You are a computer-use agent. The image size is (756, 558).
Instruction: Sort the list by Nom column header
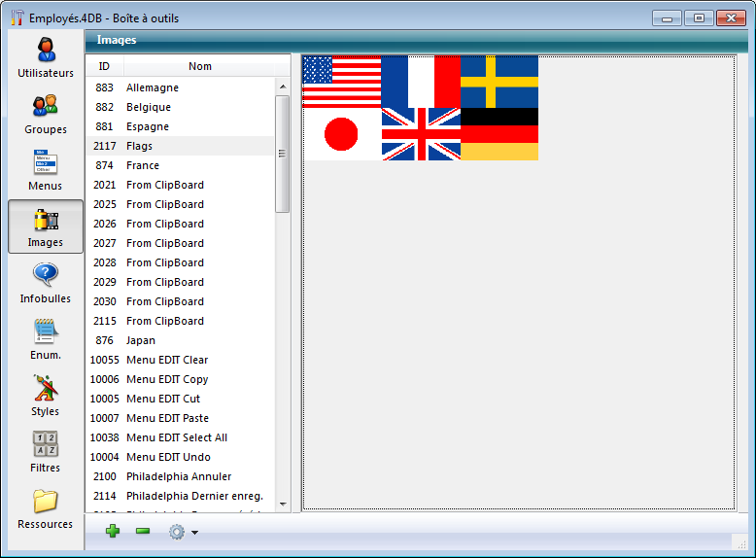200,66
